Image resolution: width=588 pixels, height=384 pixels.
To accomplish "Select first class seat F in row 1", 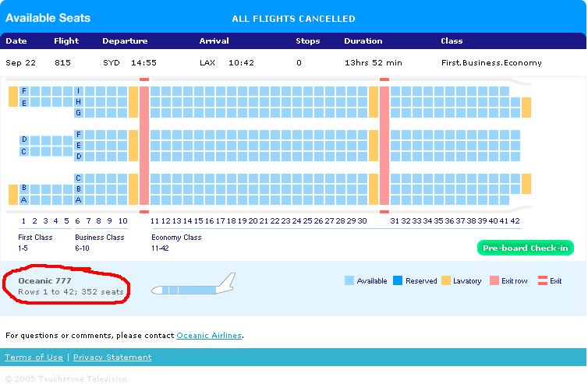I will tap(24, 91).
